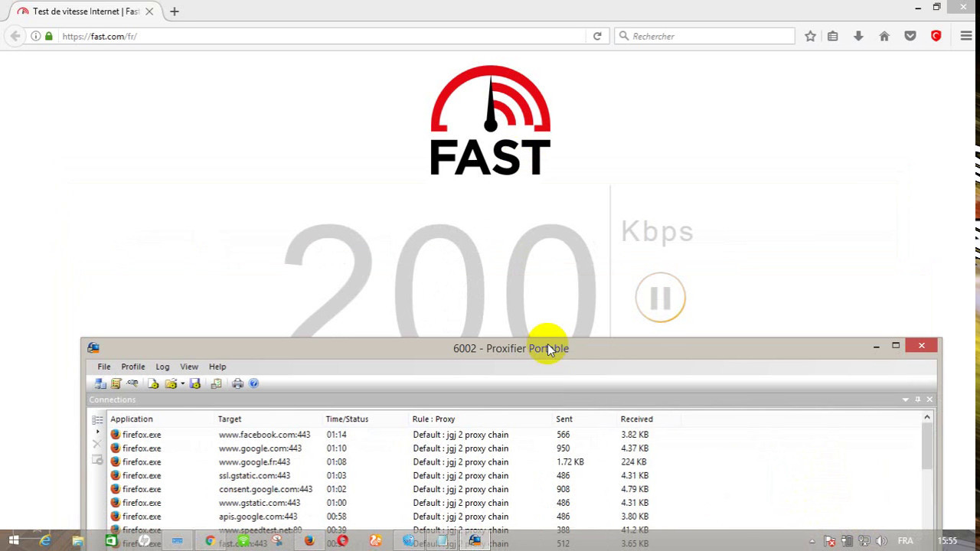Image resolution: width=980 pixels, height=551 pixels.
Task: Click Proxifier Name Resolution (.com) icon
Action: [x=132, y=383]
